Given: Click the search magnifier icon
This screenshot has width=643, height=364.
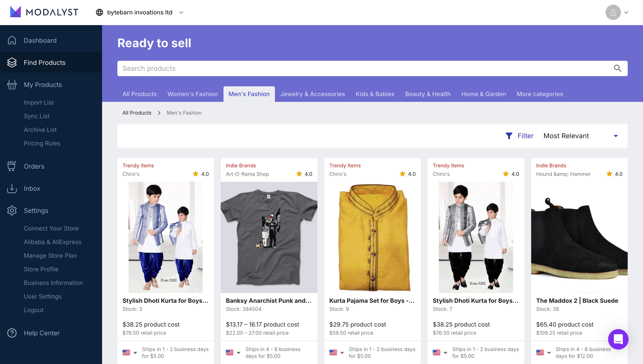Looking at the screenshot, I should (617, 68).
